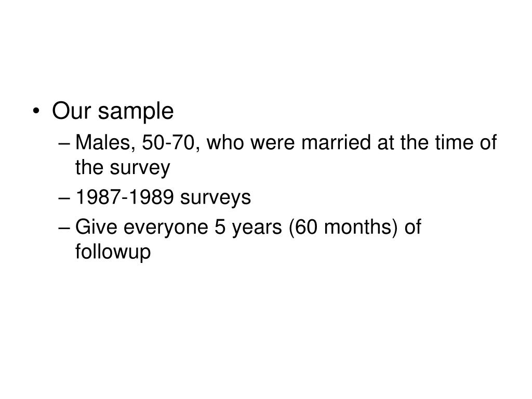The image size is (532, 399).
Task: Click the age range "50-70"
Action: point(169,142)
